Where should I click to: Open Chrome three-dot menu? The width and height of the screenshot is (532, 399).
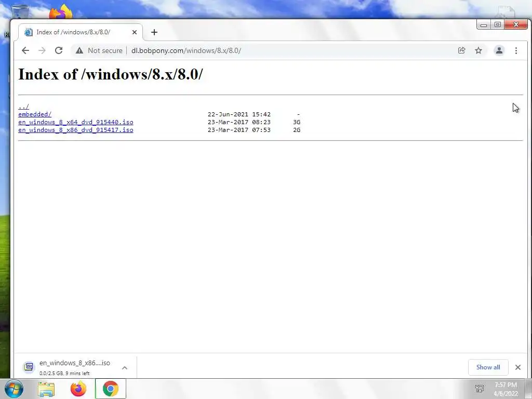click(516, 50)
